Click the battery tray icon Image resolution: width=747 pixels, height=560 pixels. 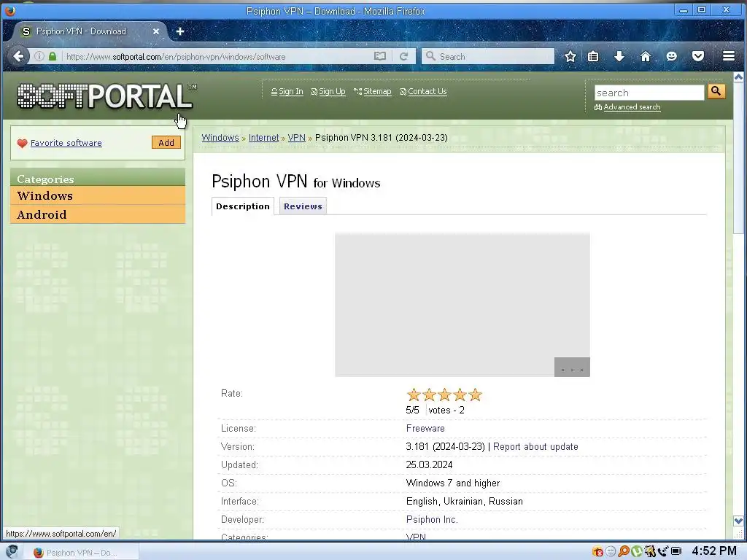[x=676, y=551]
